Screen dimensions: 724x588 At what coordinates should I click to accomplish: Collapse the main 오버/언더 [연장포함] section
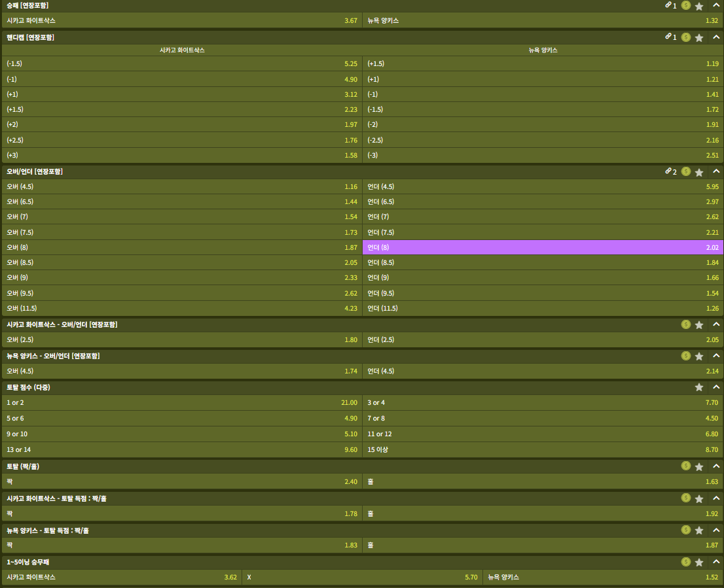[716, 171]
